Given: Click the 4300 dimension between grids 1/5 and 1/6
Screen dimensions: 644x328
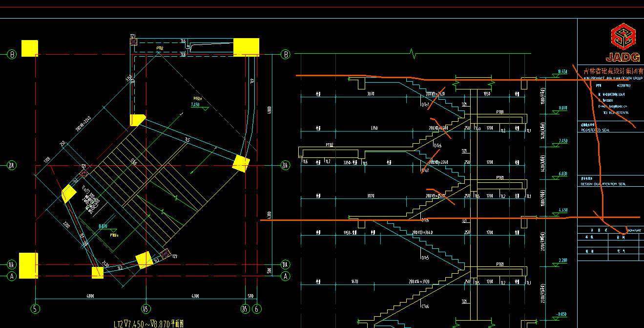Looking at the screenshot, I should coord(195,296).
